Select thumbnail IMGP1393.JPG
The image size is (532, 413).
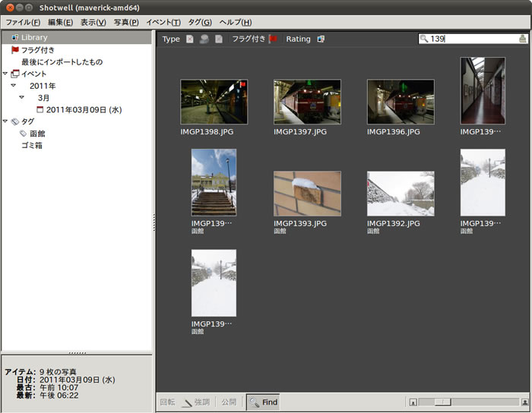[x=307, y=194]
